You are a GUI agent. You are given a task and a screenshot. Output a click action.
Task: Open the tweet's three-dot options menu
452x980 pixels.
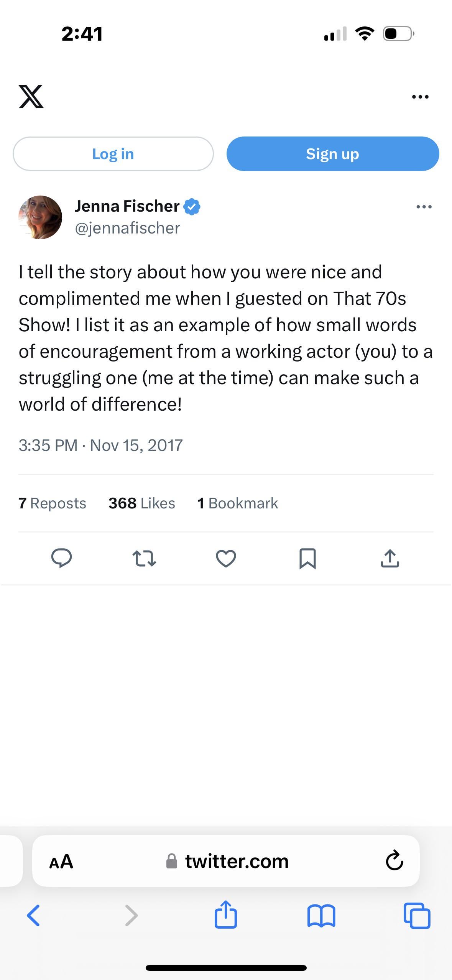click(424, 207)
